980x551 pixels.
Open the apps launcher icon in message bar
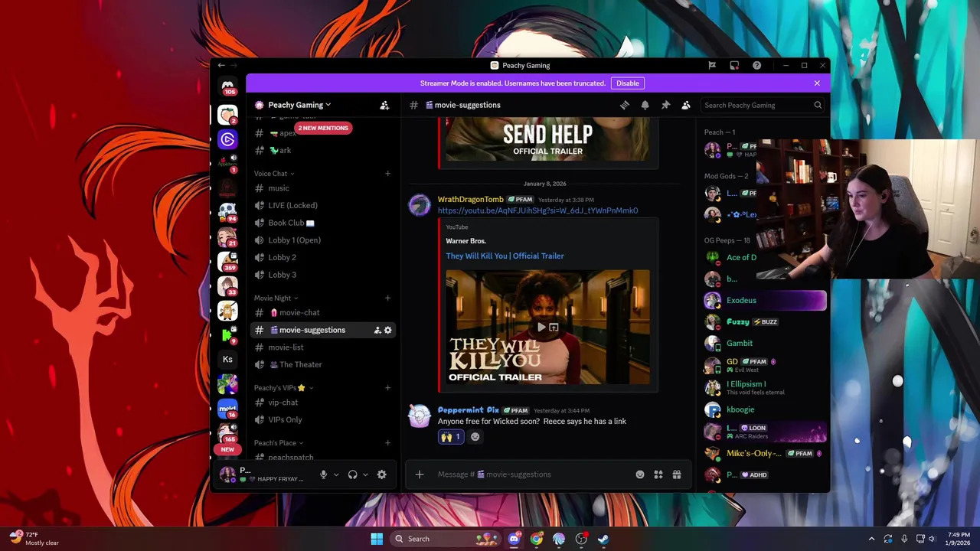[658, 474]
